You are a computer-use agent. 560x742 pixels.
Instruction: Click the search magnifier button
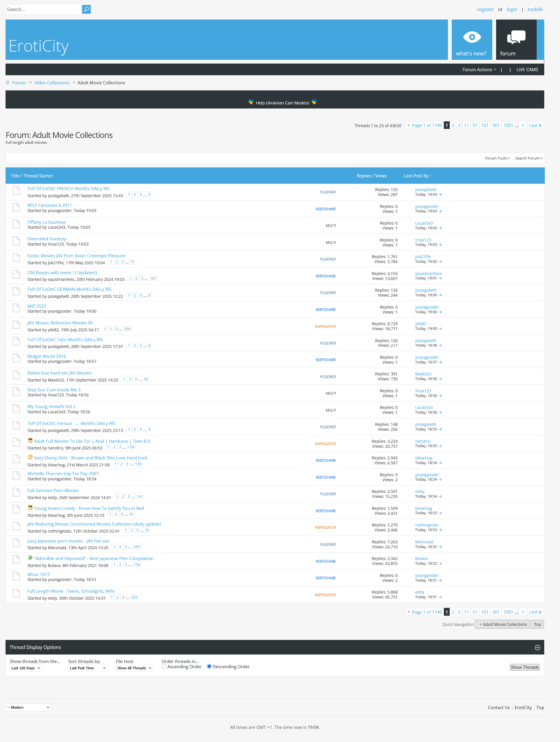pyautogui.click(x=86, y=9)
